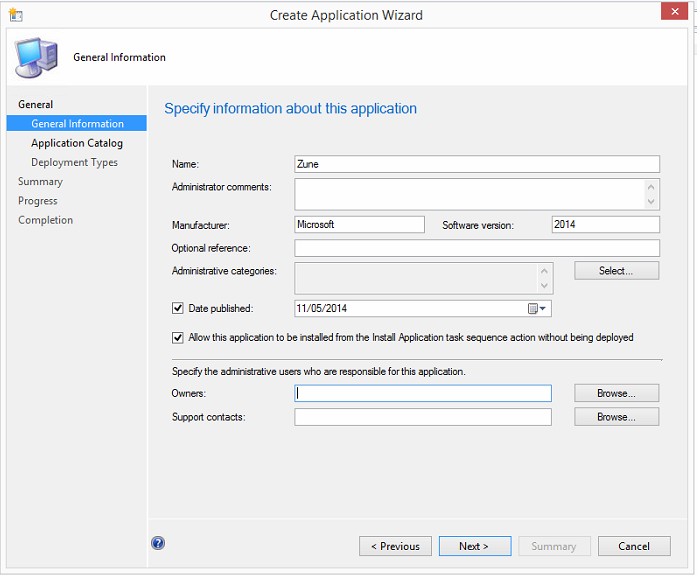This screenshot has width=697, height=576.
Task: Click the Date published value 11/05/2014
Action: (321, 308)
